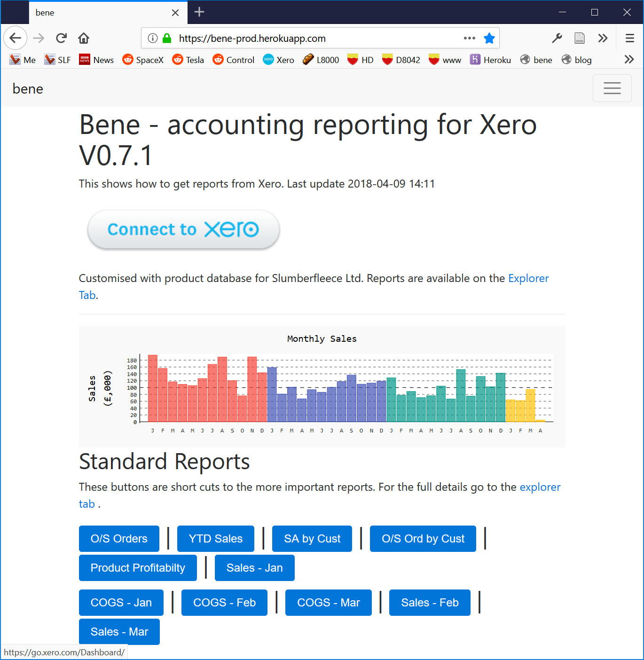Open the www bookmark
Screen dimensions: 644x660
pyautogui.click(x=445, y=60)
